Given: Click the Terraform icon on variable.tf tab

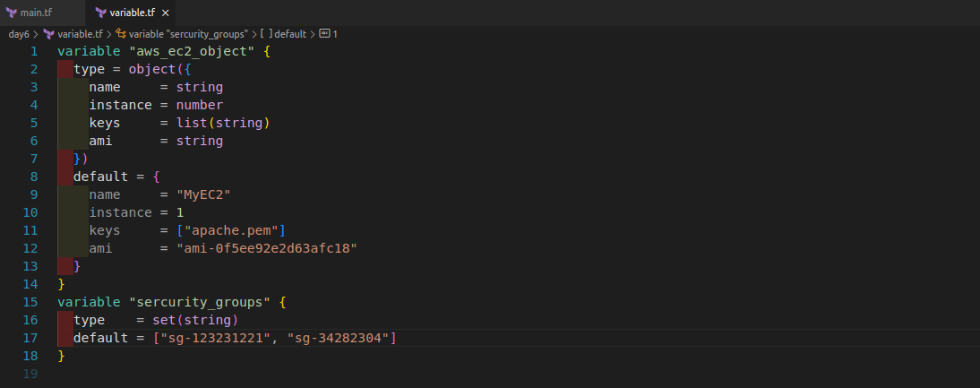Looking at the screenshot, I should 100,13.
